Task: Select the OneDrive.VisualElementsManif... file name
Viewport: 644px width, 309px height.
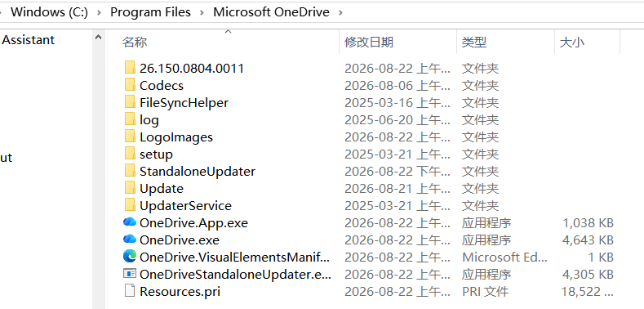Action: 234,257
